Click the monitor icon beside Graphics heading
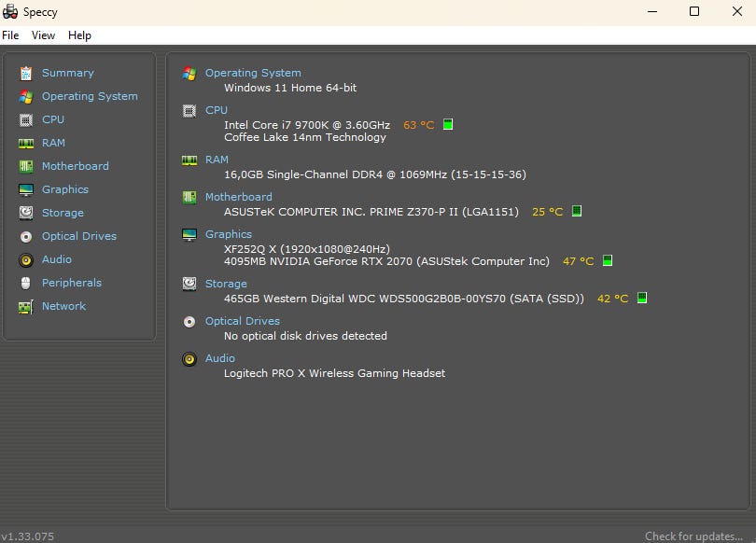This screenshot has height=543, width=756. 189,234
